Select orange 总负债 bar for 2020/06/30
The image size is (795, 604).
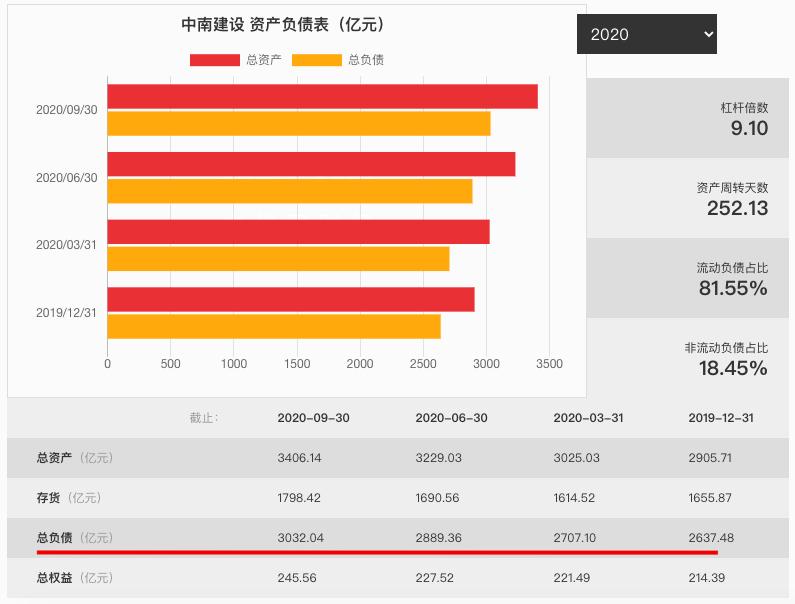tap(290, 191)
